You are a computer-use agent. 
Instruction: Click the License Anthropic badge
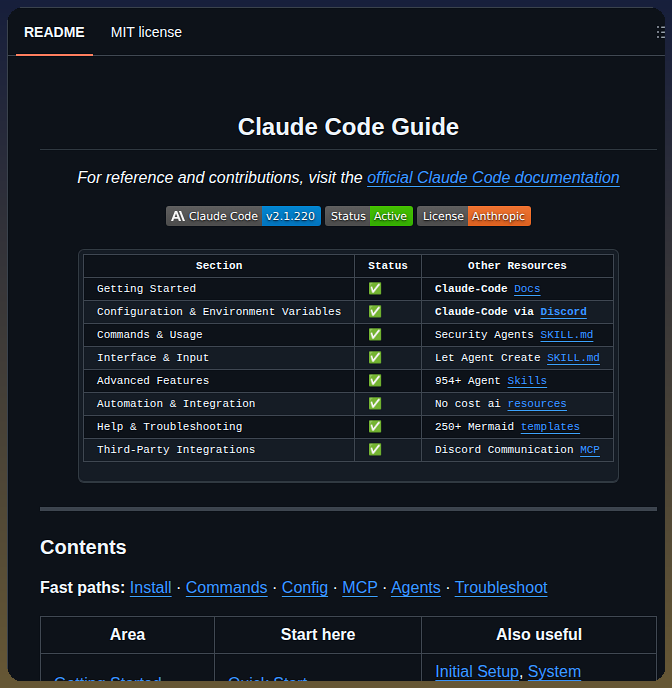coord(474,216)
